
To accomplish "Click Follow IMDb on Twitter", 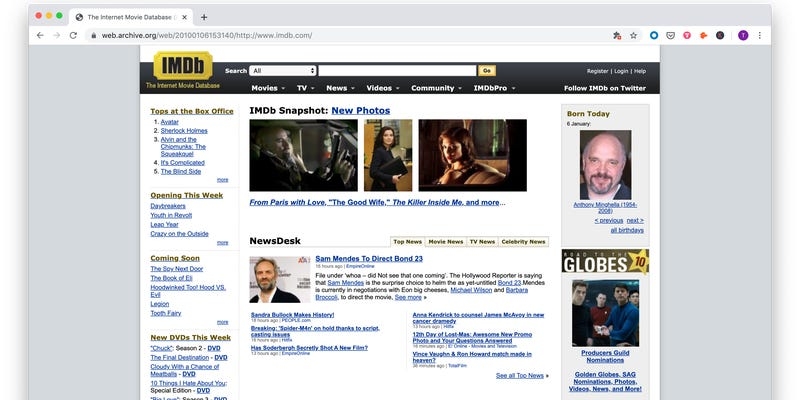I will point(605,88).
